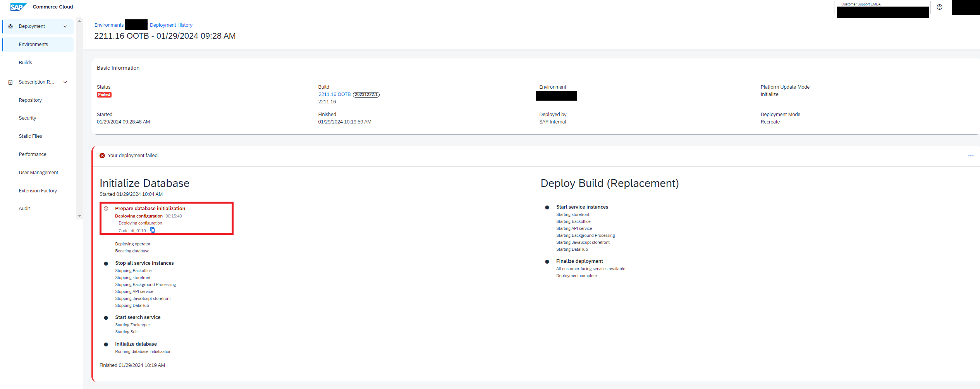The height and width of the screenshot is (389, 980).
Task: Click the Starting Backoffice step
Action: click(573, 222)
